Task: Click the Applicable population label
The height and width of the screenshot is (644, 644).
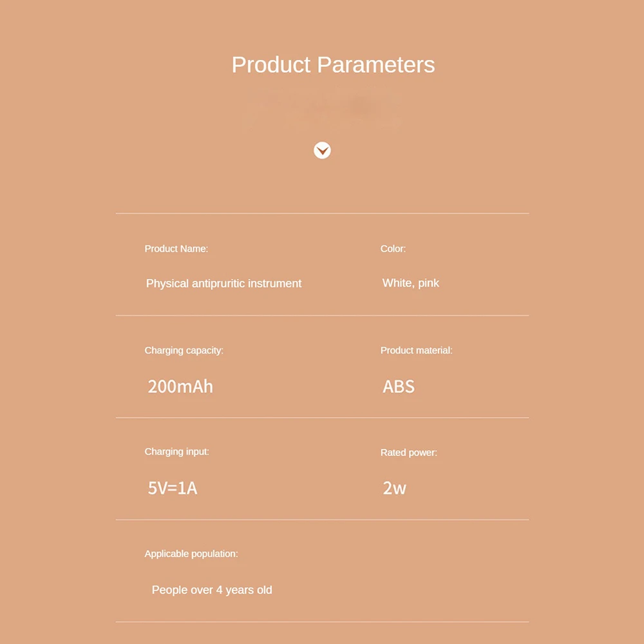Action: (191, 554)
